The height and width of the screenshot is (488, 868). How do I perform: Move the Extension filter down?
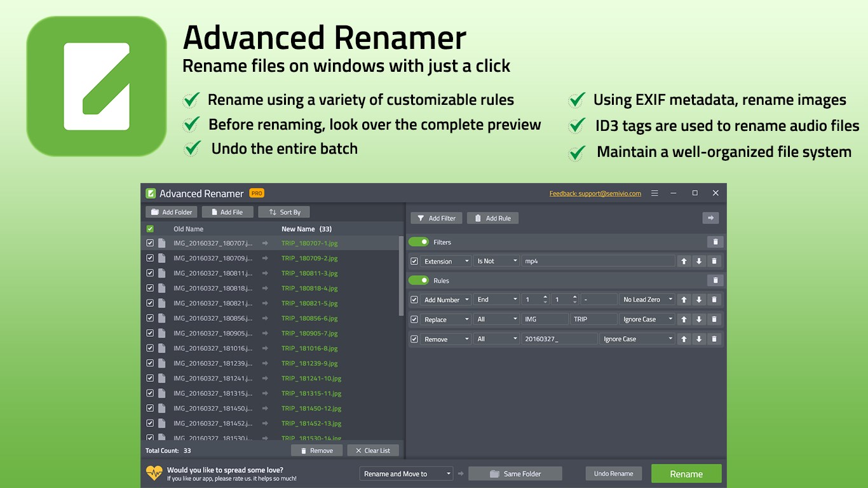pyautogui.click(x=699, y=261)
